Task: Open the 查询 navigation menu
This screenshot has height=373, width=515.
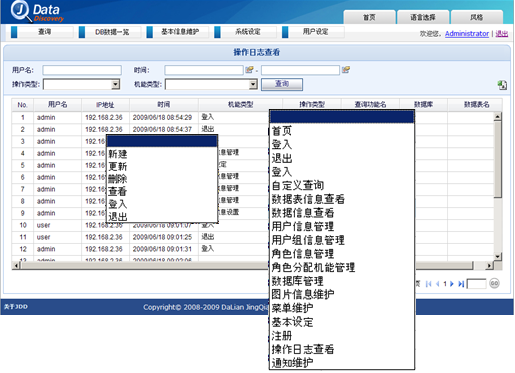Action: (x=42, y=32)
